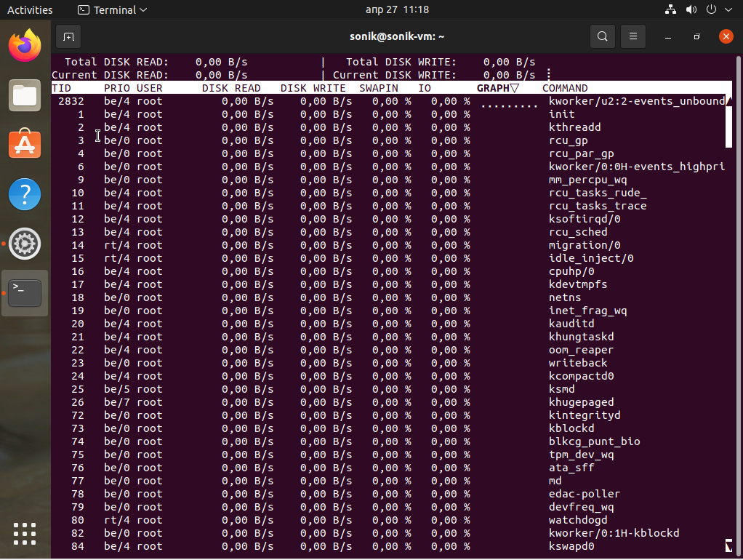Click network status icon in top bar
743x560 pixels.
670,10
